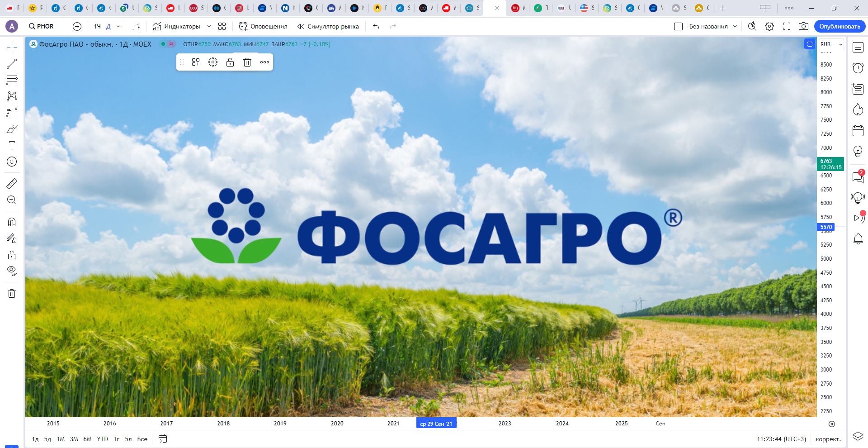Viewport: 868px width, 448px height.
Task: Select the brush drawing tool
Action: [x=12, y=129]
